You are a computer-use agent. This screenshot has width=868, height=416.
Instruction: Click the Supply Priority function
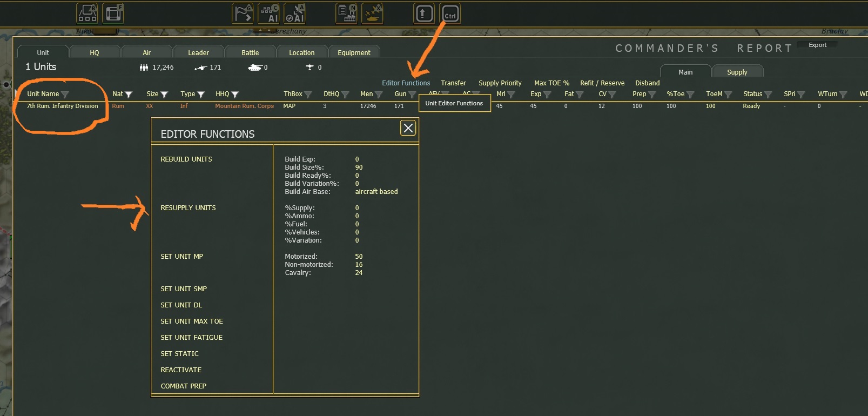click(500, 83)
